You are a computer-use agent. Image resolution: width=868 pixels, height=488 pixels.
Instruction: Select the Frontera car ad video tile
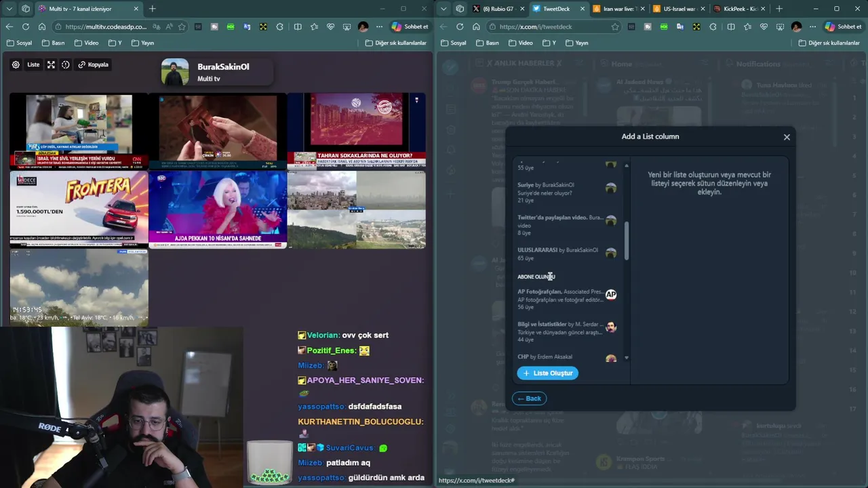[x=79, y=209]
